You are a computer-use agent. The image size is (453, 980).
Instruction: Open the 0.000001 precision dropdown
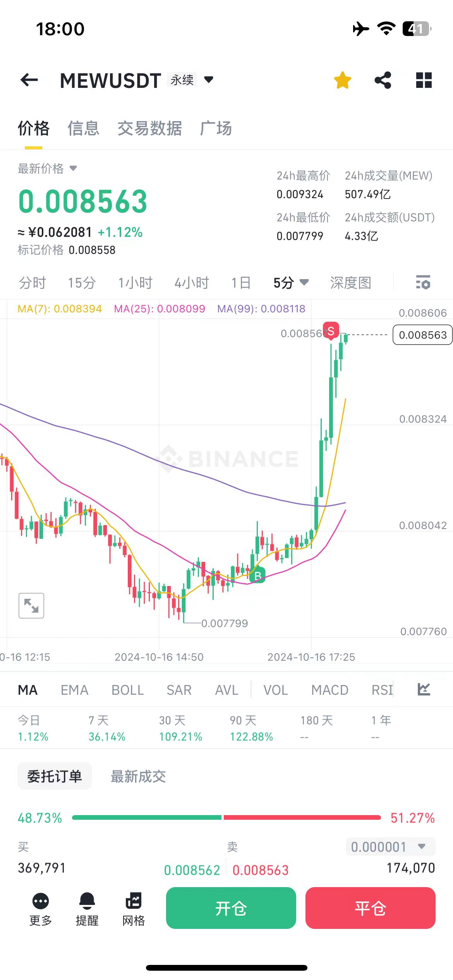click(x=391, y=847)
